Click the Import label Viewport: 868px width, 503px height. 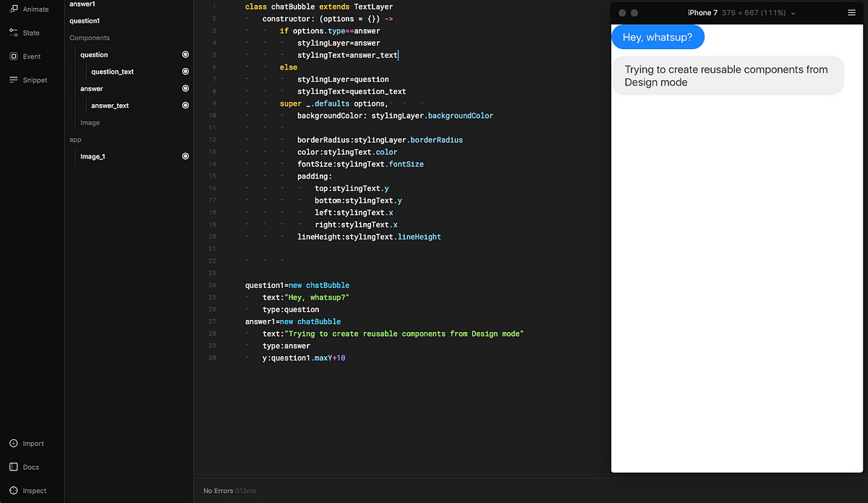coord(33,444)
